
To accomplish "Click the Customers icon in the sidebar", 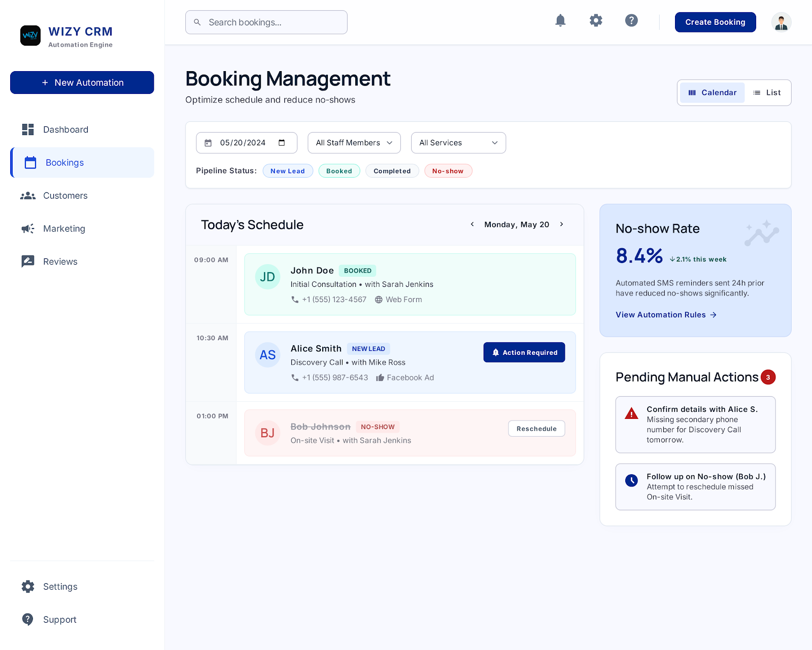I will (29, 196).
